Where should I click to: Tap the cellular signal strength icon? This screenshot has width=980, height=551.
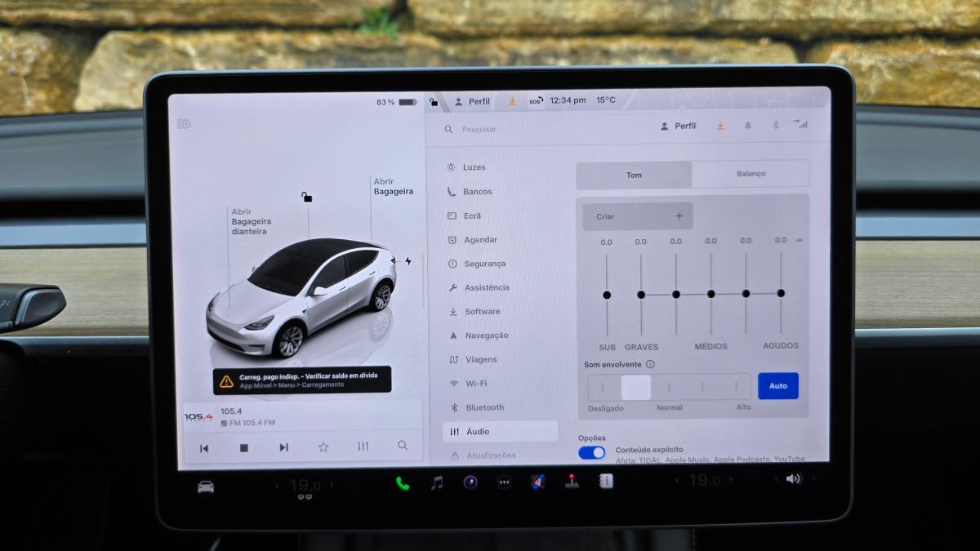point(800,124)
